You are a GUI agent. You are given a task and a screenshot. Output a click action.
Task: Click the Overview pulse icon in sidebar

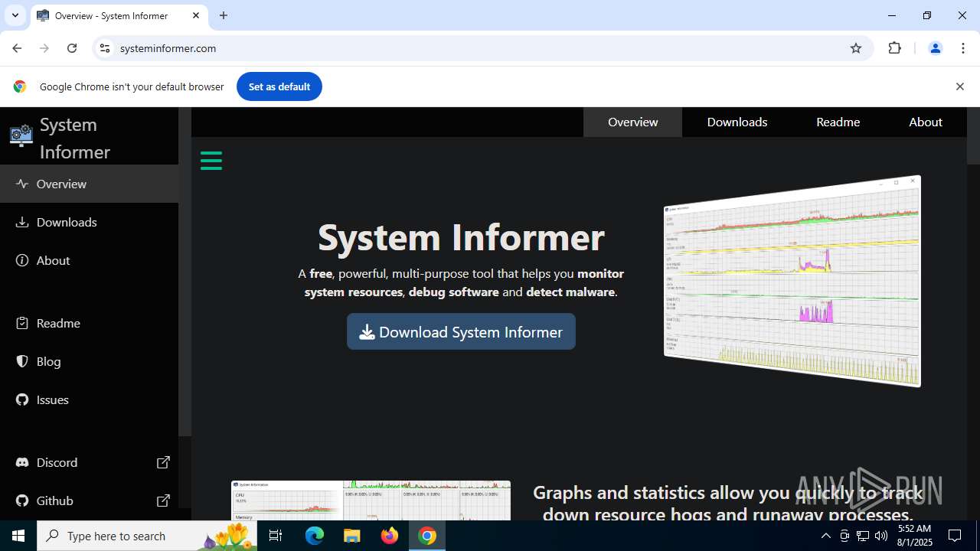22,184
